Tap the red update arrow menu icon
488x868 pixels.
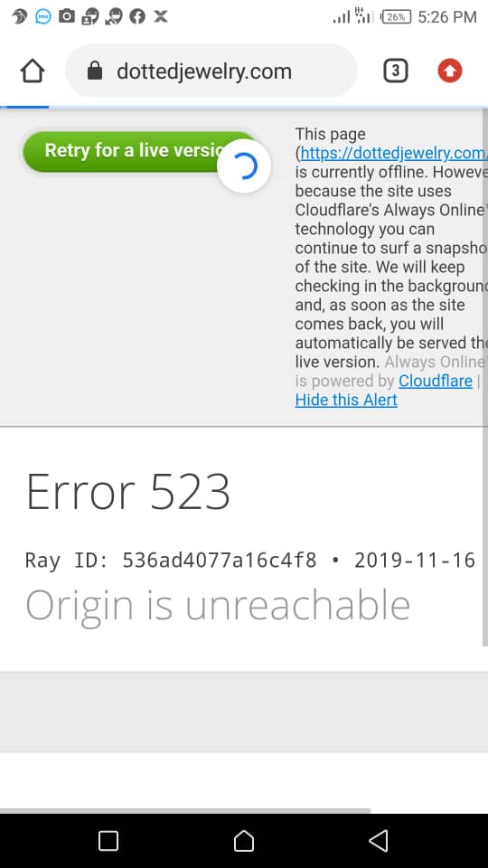[x=450, y=71]
